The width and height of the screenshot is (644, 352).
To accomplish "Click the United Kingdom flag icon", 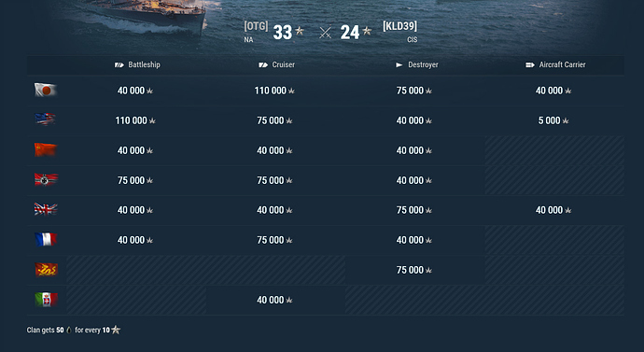I will coord(46,209).
